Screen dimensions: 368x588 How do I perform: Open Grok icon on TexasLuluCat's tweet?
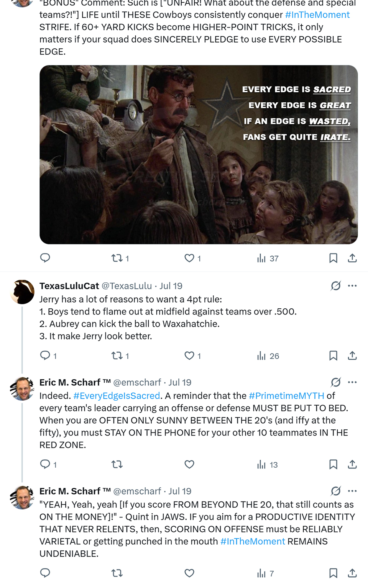point(336,286)
